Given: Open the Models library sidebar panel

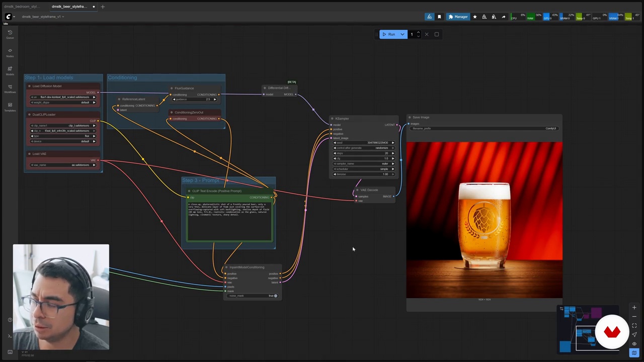Looking at the screenshot, I should coord(10,70).
